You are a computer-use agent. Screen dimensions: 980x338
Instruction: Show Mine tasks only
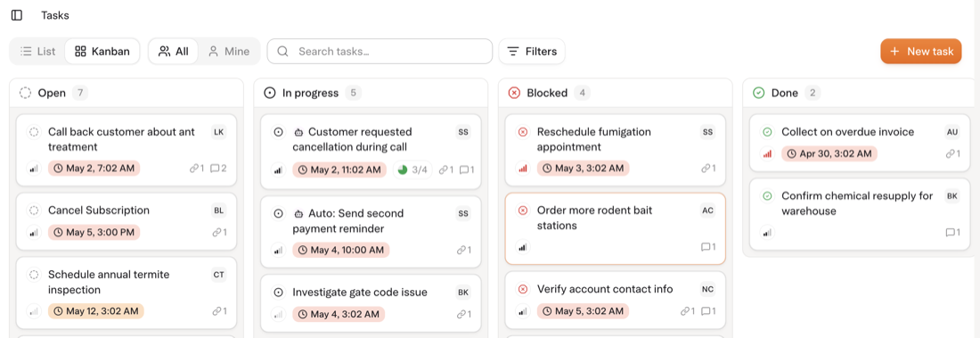pos(229,52)
